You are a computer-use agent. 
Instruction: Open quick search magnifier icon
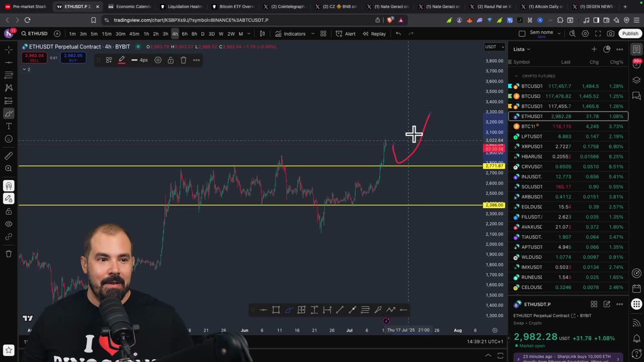click(573, 34)
